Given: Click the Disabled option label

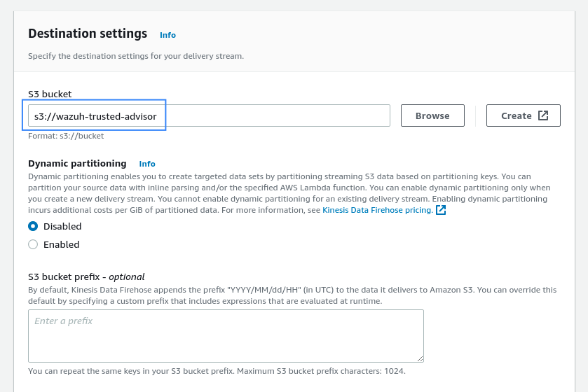Looking at the screenshot, I should 62,227.
